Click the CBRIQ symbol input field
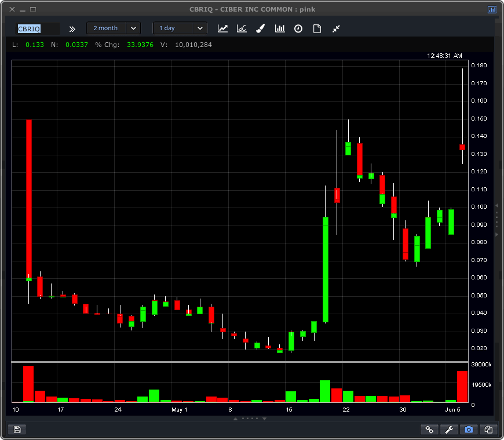The image size is (504, 440). (x=38, y=28)
